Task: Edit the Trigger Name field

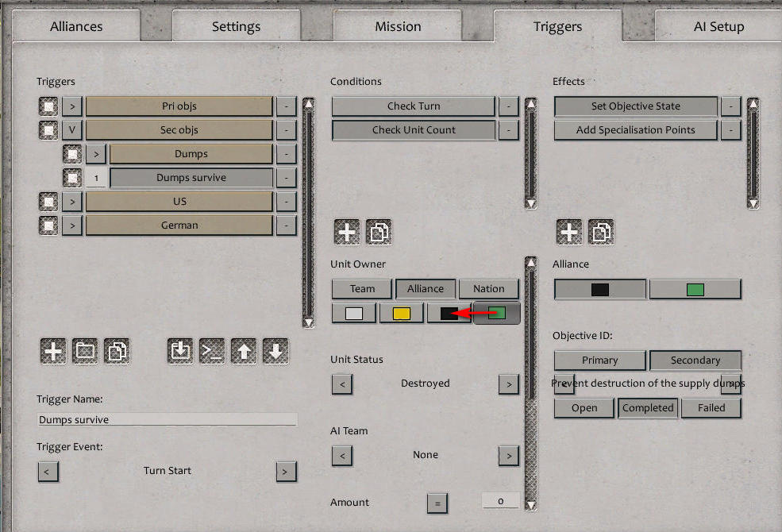Action: 167,420
